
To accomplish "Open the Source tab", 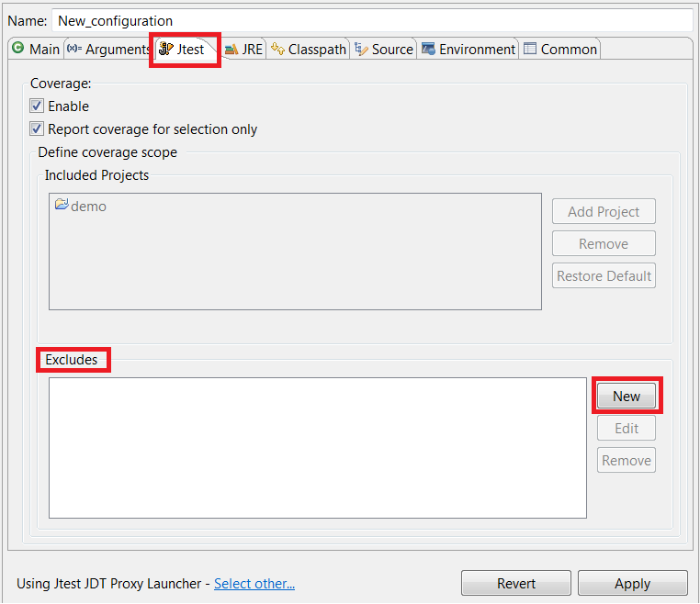I will pyautogui.click(x=384, y=49).
